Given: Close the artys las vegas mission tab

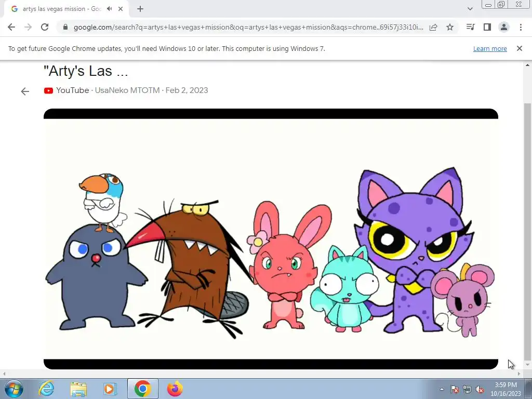Looking at the screenshot, I should tap(121, 9).
